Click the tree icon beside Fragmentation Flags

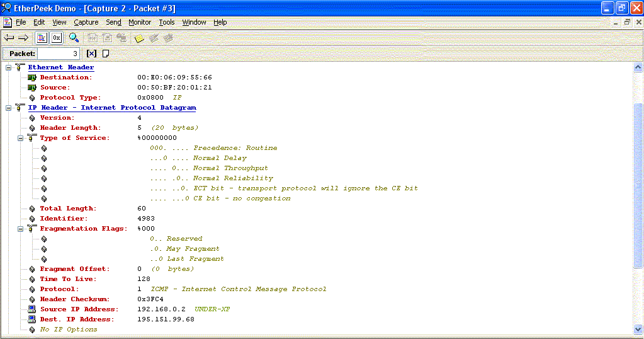tap(32, 229)
